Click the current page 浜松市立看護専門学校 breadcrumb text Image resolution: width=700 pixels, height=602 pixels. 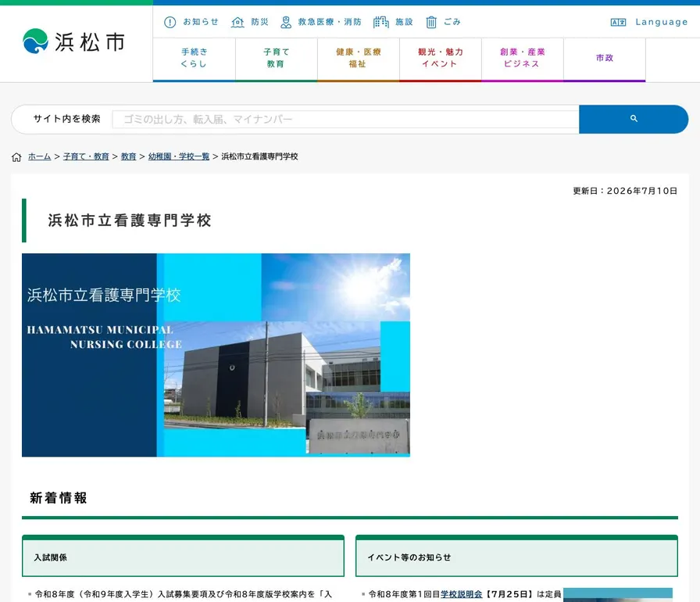pyautogui.click(x=259, y=156)
